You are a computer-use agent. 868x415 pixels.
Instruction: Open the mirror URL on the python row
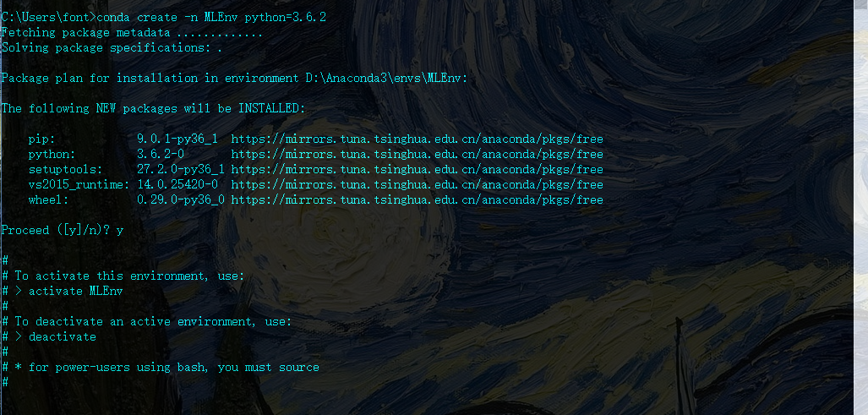coord(418,155)
